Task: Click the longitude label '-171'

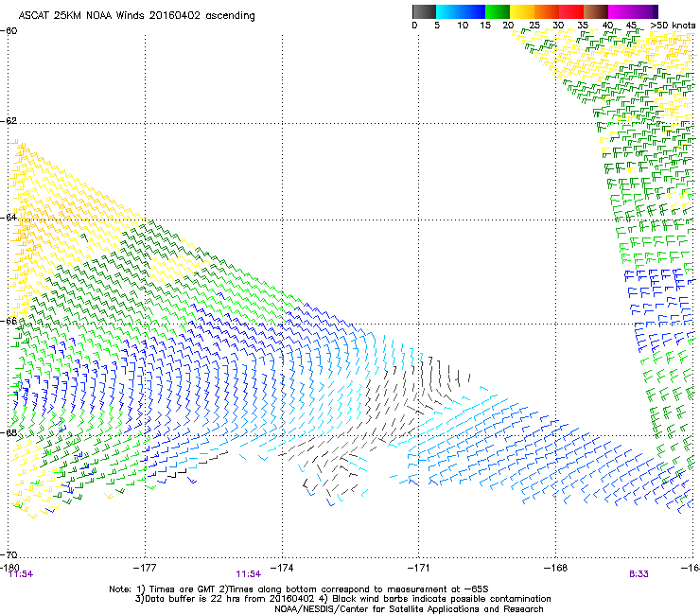Action: 419,568
